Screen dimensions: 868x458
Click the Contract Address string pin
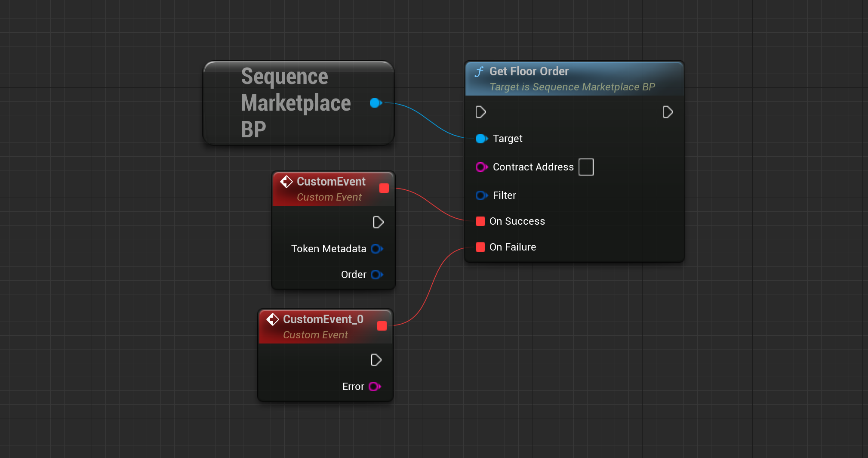click(x=482, y=167)
